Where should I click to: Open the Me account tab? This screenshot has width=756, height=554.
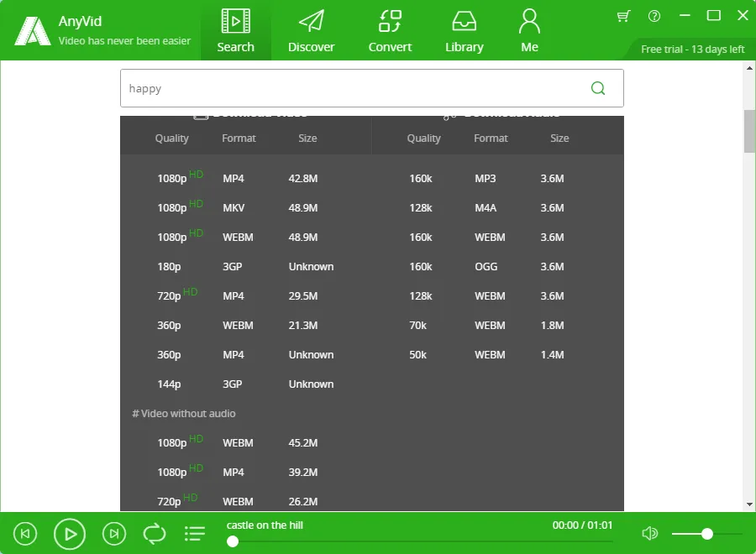pos(529,30)
